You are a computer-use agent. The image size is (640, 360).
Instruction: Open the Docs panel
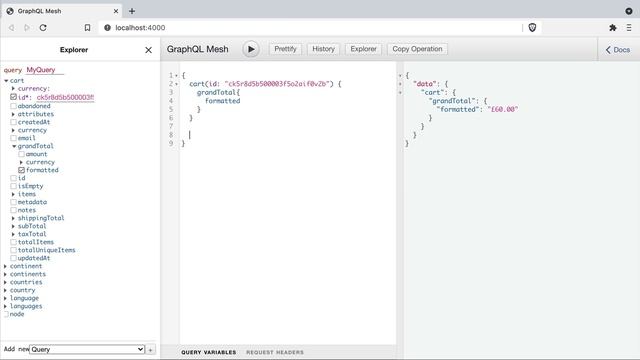[618, 50]
